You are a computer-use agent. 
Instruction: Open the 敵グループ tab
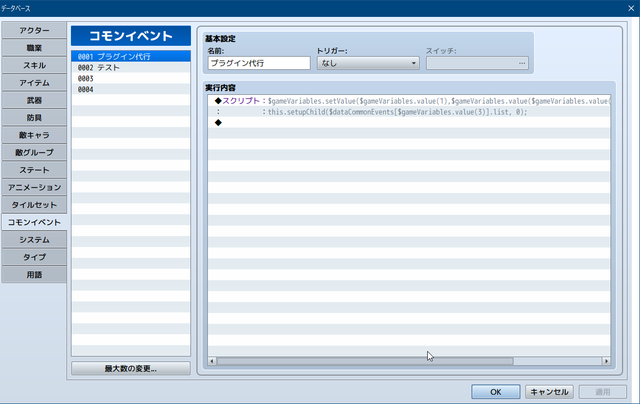tap(34, 153)
